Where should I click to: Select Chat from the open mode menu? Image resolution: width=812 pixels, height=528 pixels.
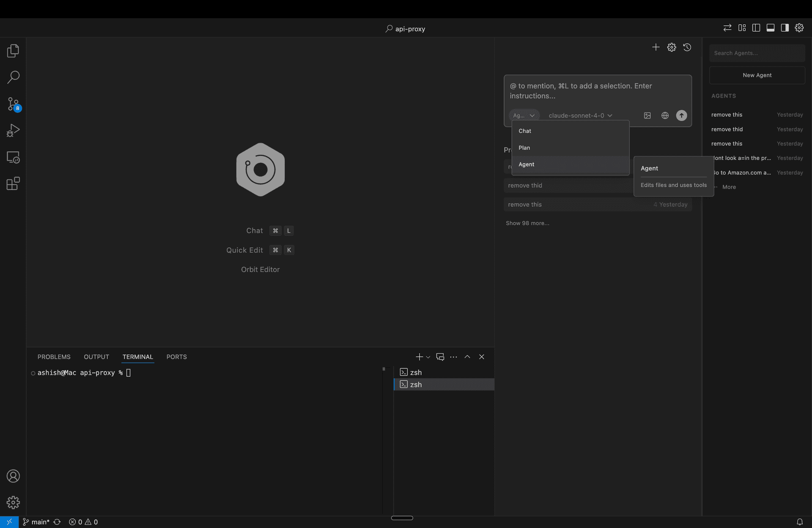pyautogui.click(x=524, y=131)
